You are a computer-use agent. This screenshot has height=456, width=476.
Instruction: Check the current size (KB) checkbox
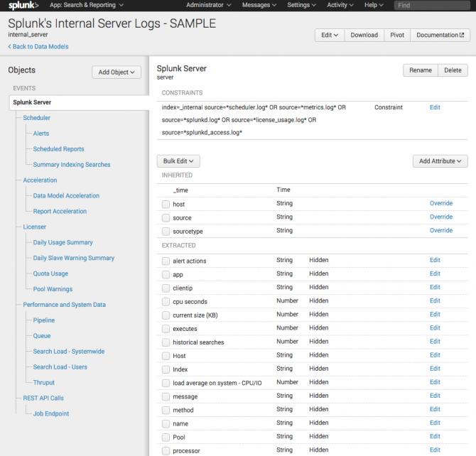pyautogui.click(x=166, y=315)
